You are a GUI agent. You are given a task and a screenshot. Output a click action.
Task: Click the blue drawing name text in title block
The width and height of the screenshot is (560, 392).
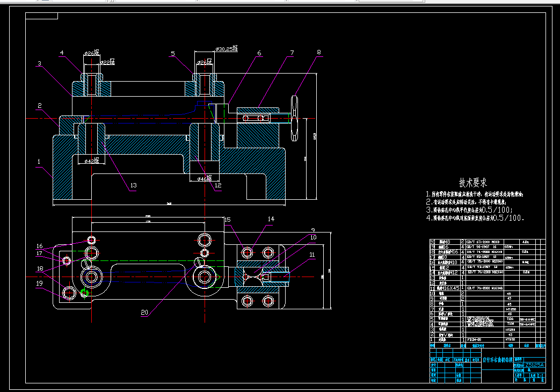tap(498, 360)
